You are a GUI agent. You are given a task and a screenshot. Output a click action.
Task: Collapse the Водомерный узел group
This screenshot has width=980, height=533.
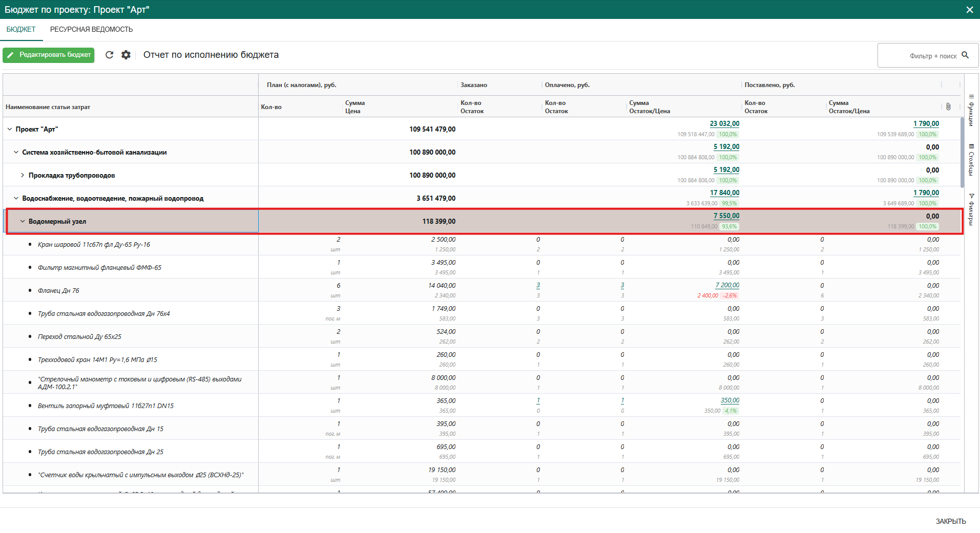coord(23,221)
